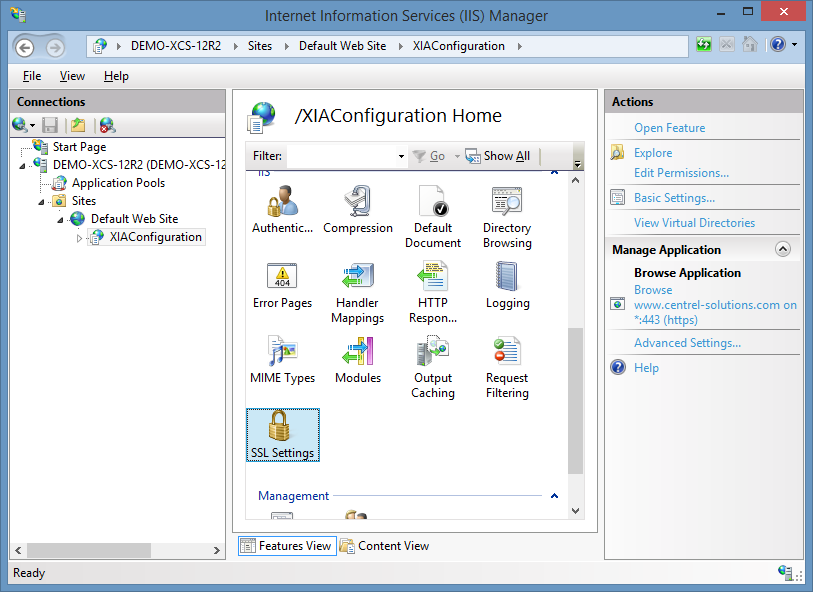Collapse the Manage Application section
This screenshot has height=592, width=813.
tap(782, 249)
